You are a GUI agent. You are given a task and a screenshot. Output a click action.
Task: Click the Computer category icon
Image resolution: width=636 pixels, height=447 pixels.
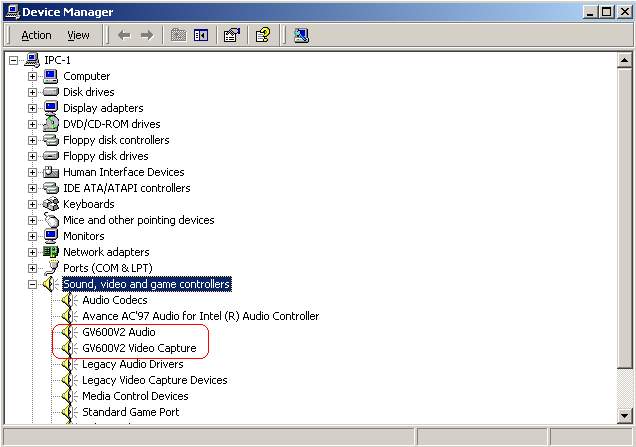(x=51, y=76)
